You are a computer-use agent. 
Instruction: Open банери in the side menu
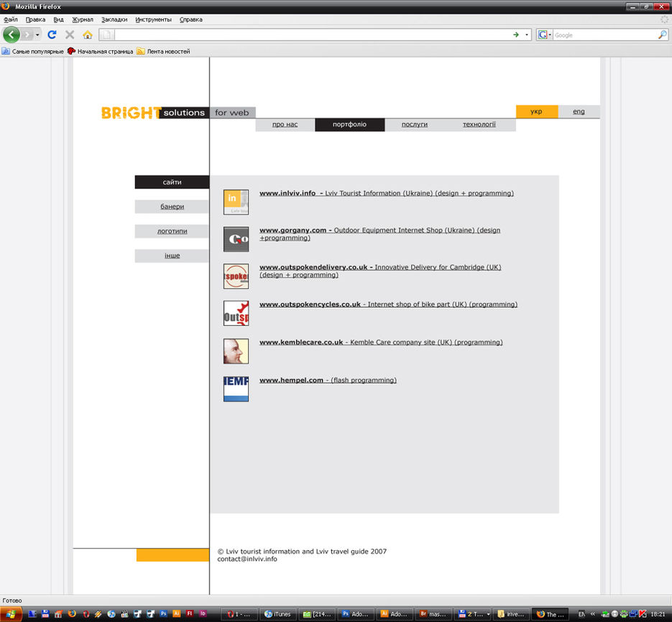pos(172,206)
